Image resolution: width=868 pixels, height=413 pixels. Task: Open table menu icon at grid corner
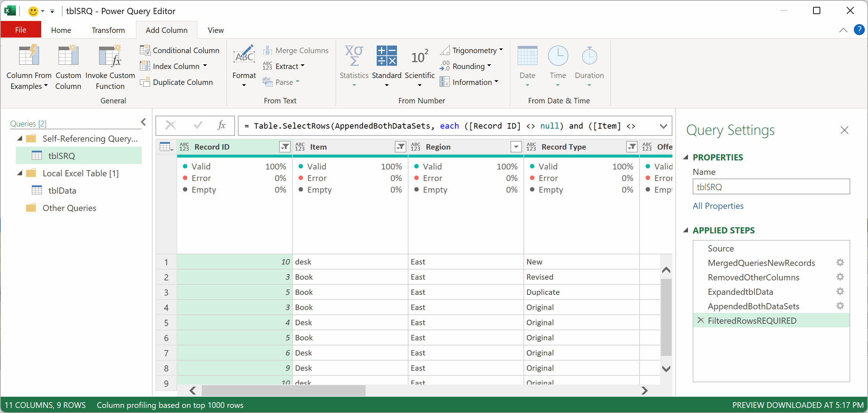(x=166, y=147)
